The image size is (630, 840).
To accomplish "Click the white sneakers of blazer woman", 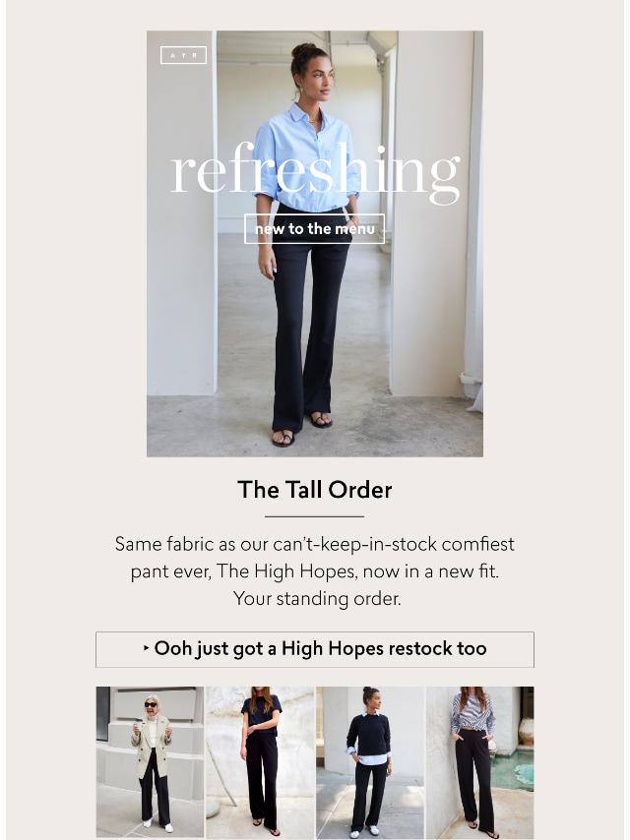I will click(157, 826).
